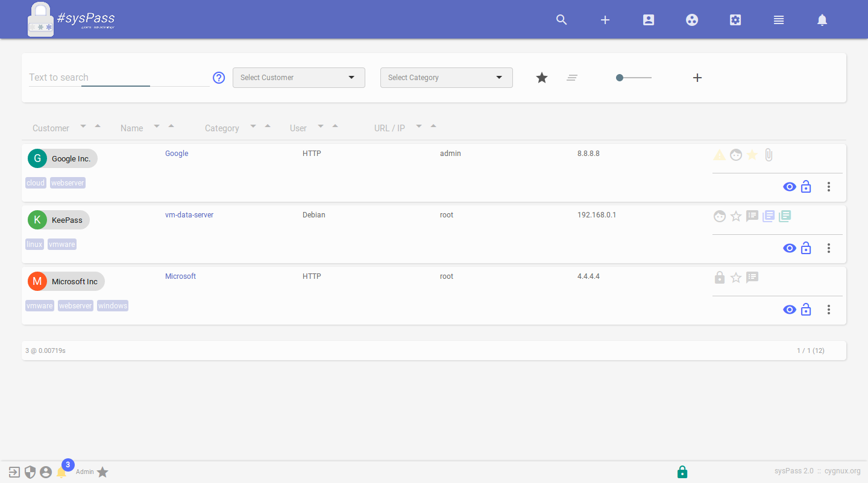Screen dimensions: 868x483
Task: Sort User column ascending arrow
Action: click(x=335, y=126)
